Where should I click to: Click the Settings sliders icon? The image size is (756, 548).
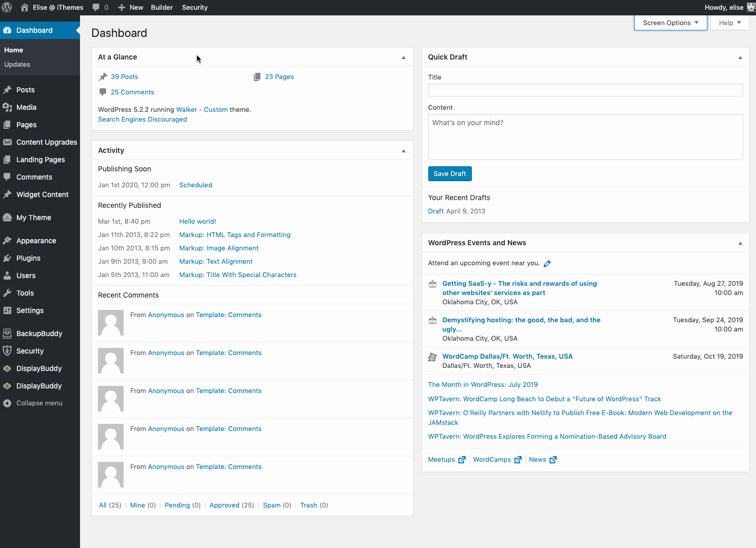7,310
